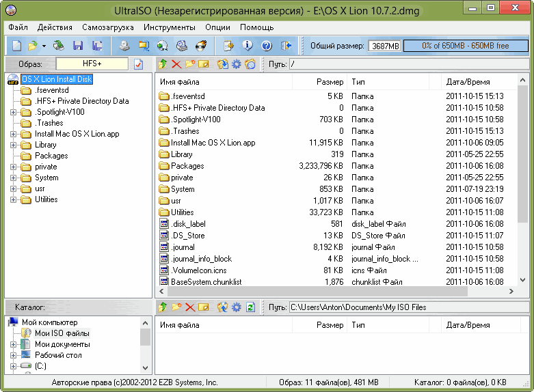Mount to virtual drive icon
The height and width of the screenshot is (392, 534).
tap(182, 46)
